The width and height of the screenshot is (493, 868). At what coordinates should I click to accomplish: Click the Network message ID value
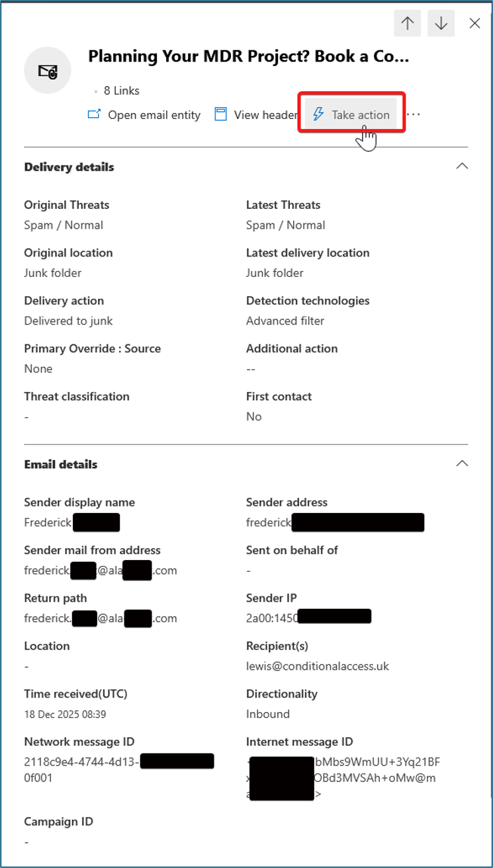coord(119,769)
